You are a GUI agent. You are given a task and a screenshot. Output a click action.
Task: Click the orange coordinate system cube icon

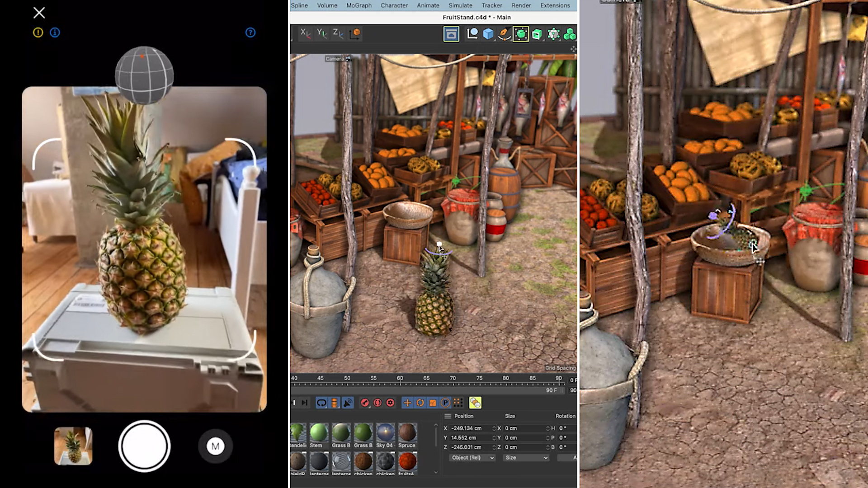355,33
